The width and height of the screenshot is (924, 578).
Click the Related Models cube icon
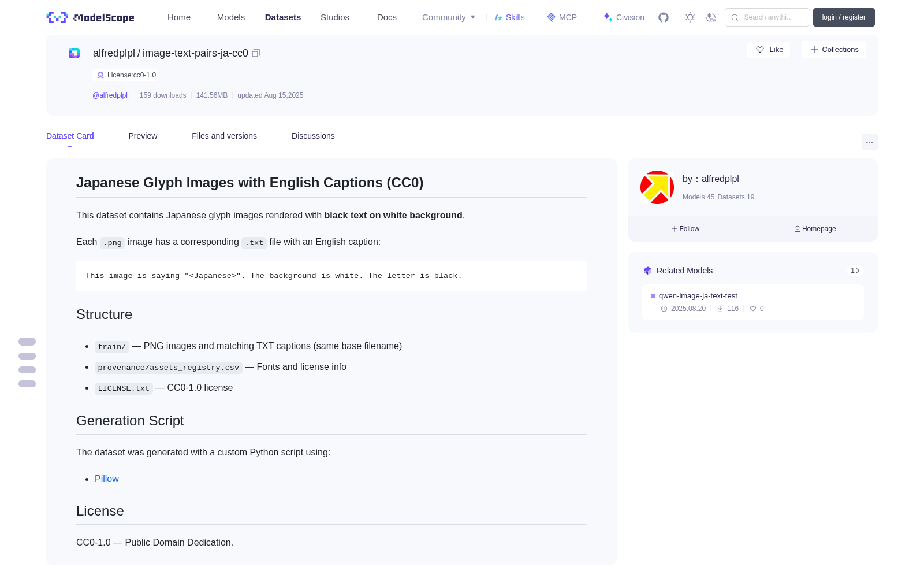(x=648, y=271)
